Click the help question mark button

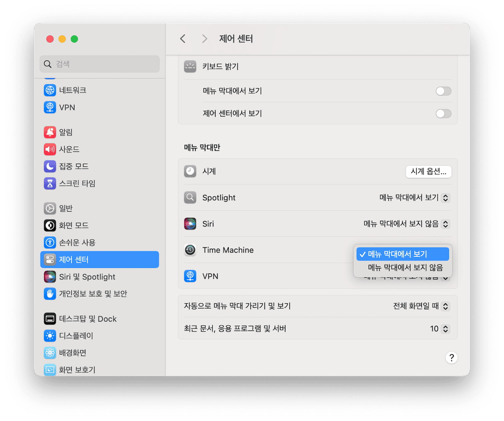click(451, 358)
